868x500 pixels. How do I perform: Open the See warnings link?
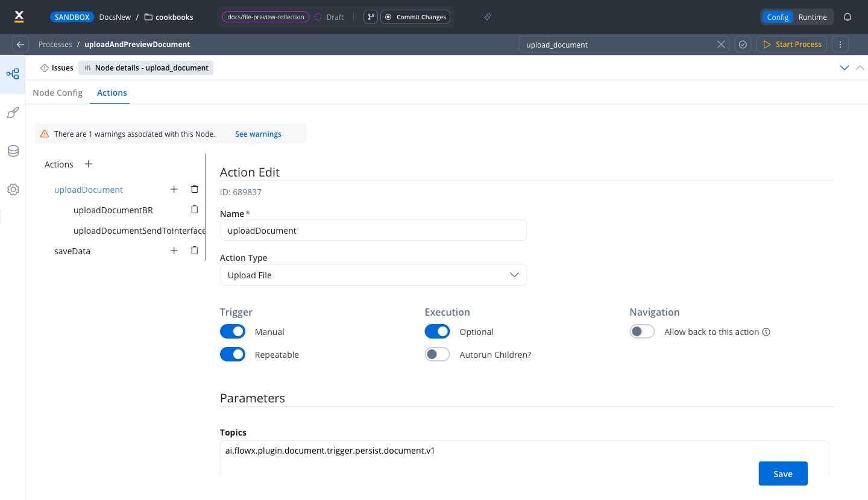[x=258, y=134]
